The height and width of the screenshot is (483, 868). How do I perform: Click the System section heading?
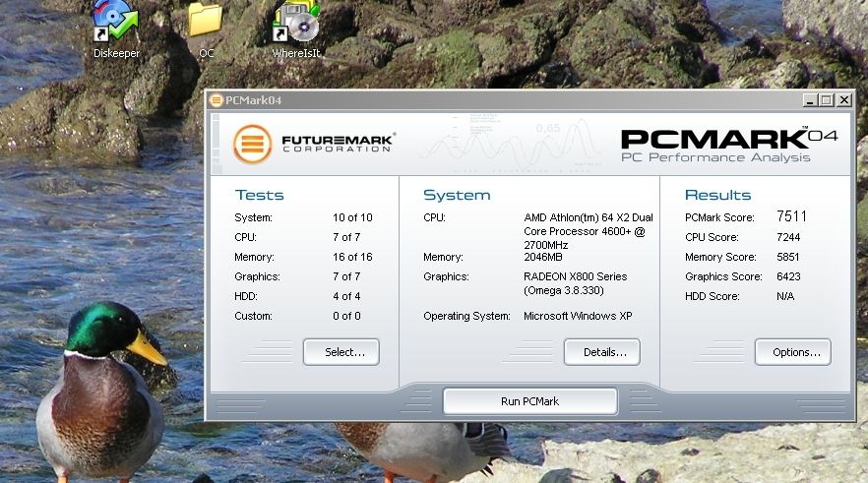pyautogui.click(x=457, y=195)
